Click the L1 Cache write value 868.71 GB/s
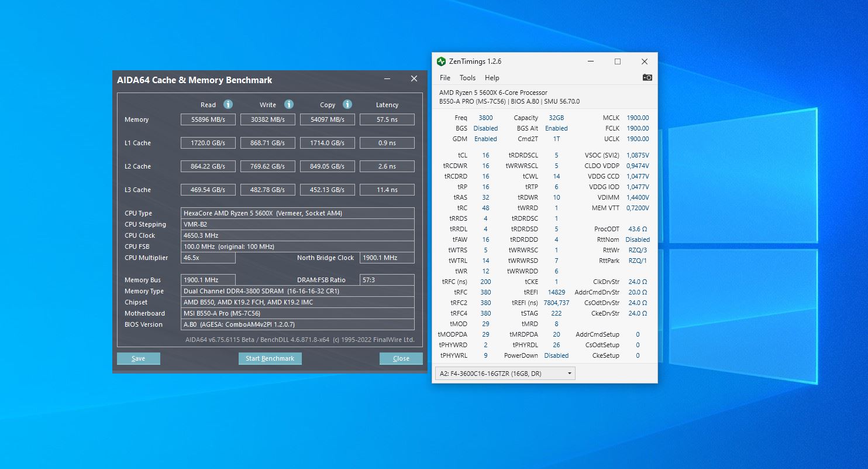Image resolution: width=868 pixels, height=469 pixels. tap(268, 143)
